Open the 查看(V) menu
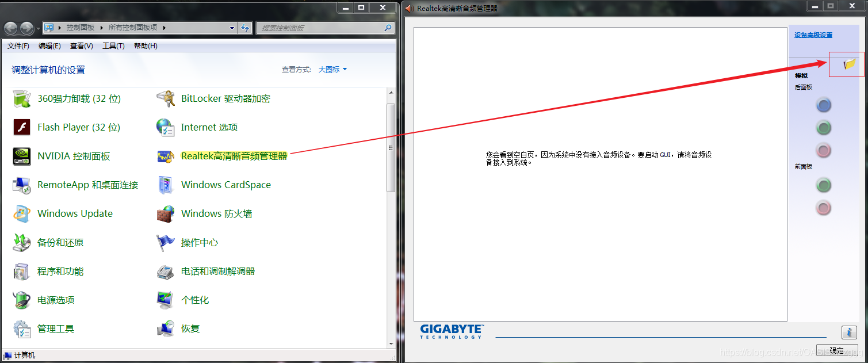 coord(82,46)
